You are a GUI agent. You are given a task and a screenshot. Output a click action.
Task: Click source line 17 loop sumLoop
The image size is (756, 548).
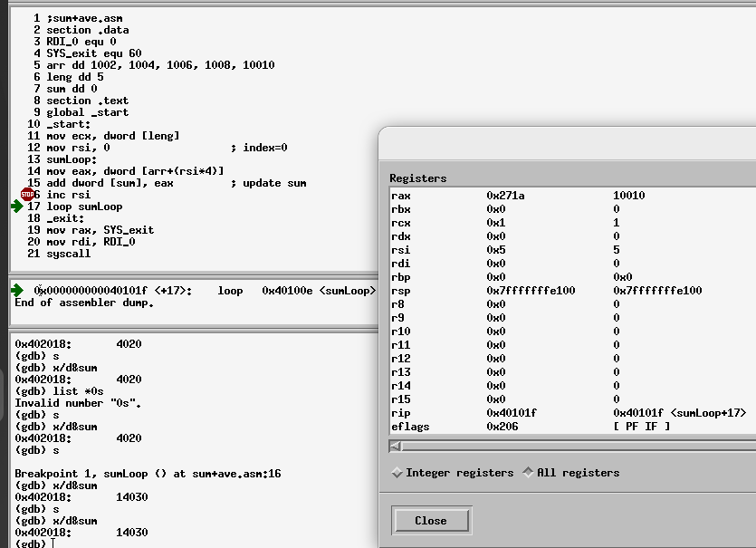click(x=84, y=207)
